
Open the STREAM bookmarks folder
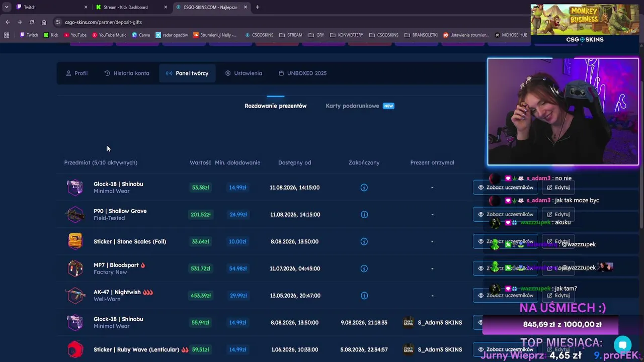click(x=291, y=35)
